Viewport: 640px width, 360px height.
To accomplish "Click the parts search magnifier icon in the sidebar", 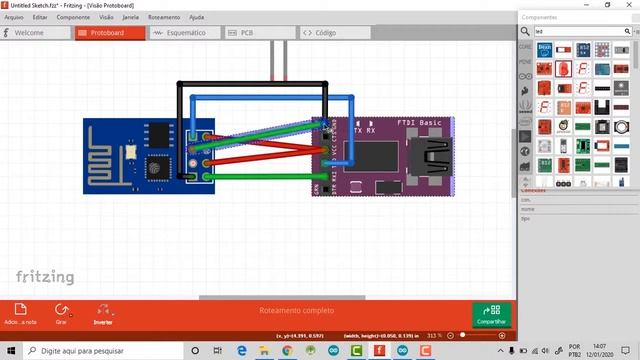I will (525, 31).
